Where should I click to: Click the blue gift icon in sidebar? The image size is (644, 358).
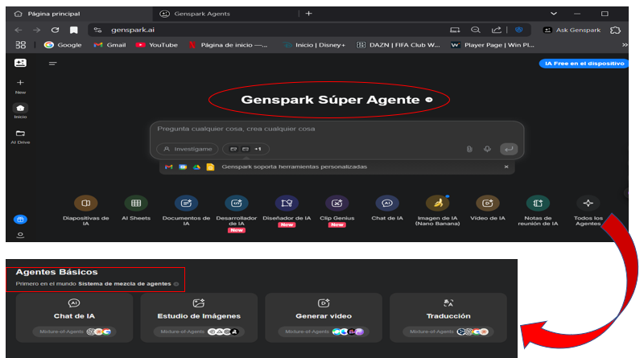[x=20, y=220]
